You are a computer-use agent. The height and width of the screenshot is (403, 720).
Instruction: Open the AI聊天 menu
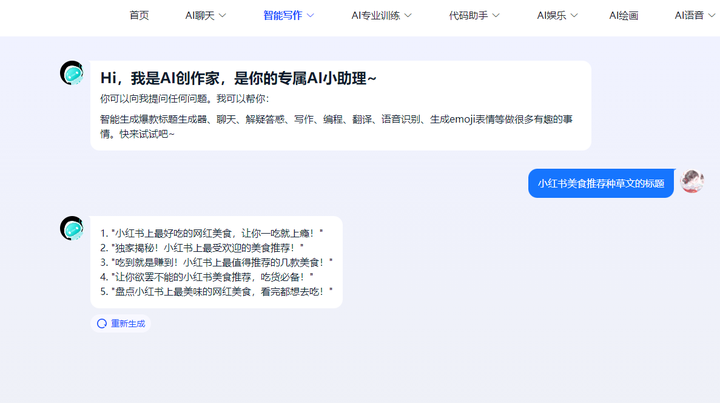[205, 16]
